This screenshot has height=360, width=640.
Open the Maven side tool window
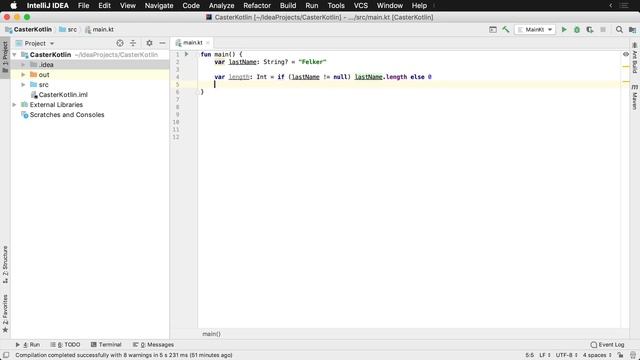click(635, 97)
